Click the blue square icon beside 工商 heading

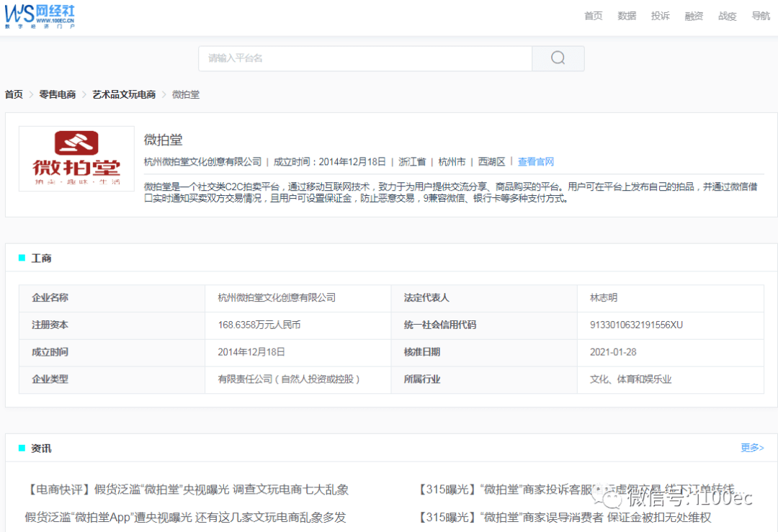coord(21,257)
